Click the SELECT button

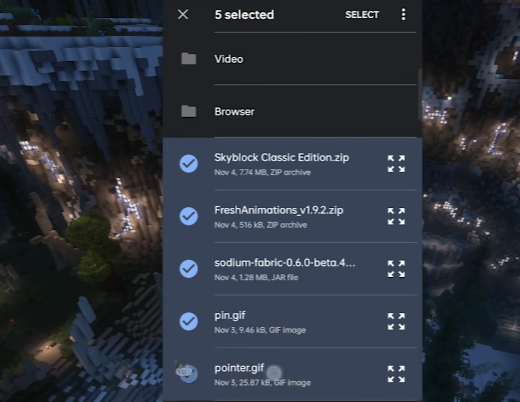coord(362,15)
